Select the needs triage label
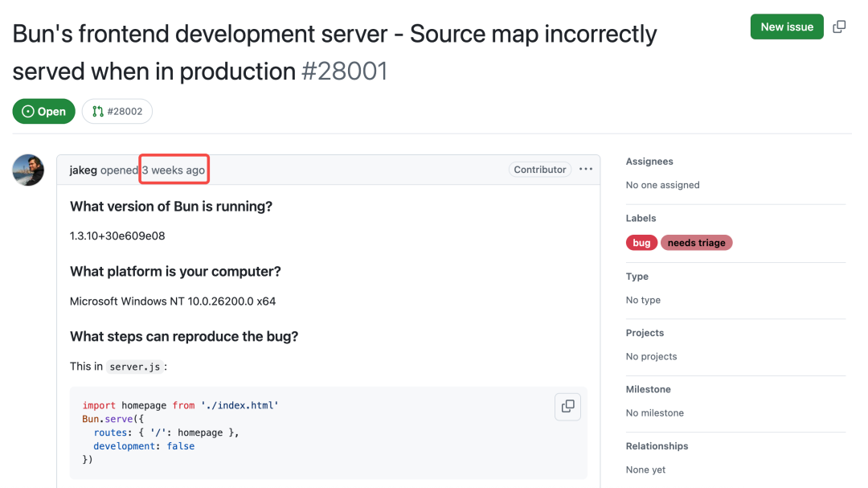The image size is (868, 488). pyautogui.click(x=696, y=243)
